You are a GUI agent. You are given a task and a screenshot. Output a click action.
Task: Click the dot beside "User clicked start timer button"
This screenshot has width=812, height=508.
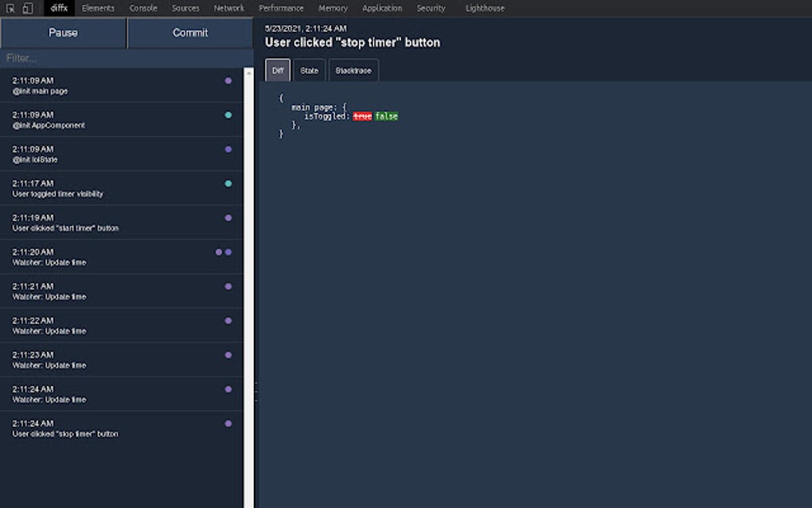coord(228,218)
